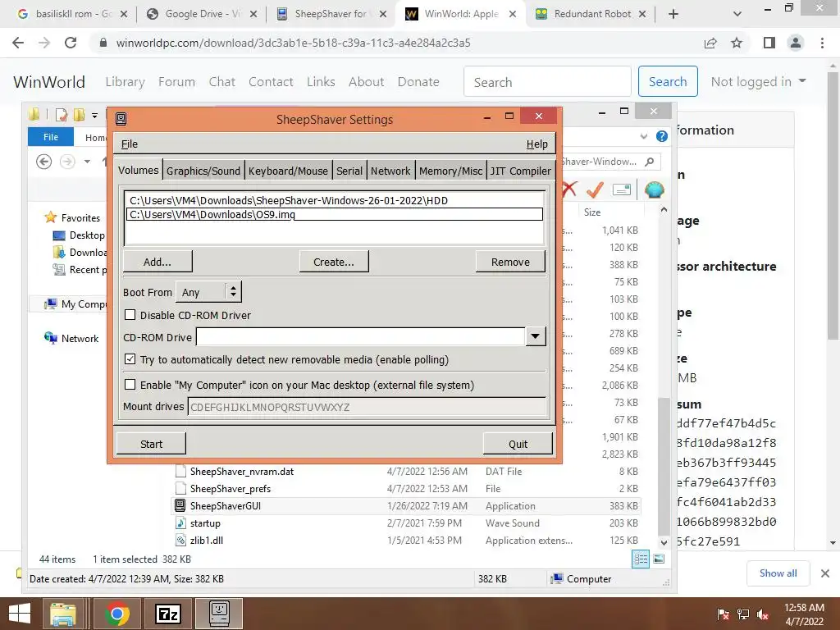Open the Help menu in SheepShaver Settings
The image size is (840, 630).
(x=536, y=144)
